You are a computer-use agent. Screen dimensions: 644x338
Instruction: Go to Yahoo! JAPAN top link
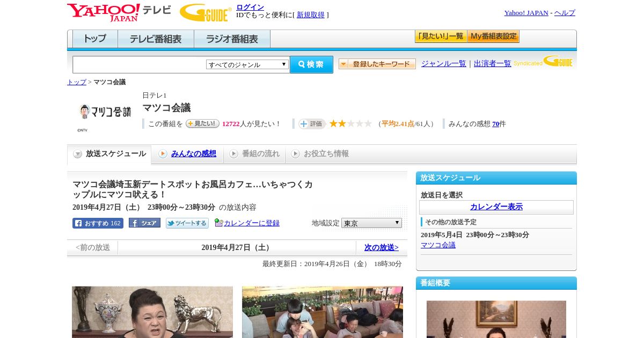[x=526, y=13]
